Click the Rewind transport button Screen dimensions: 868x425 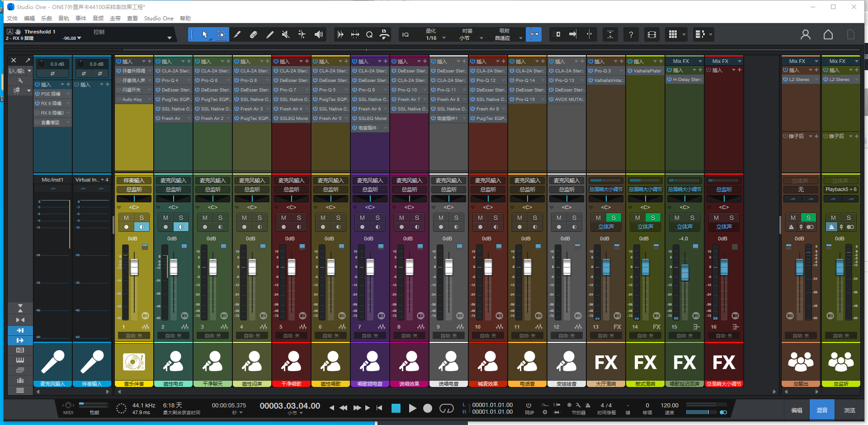point(344,408)
